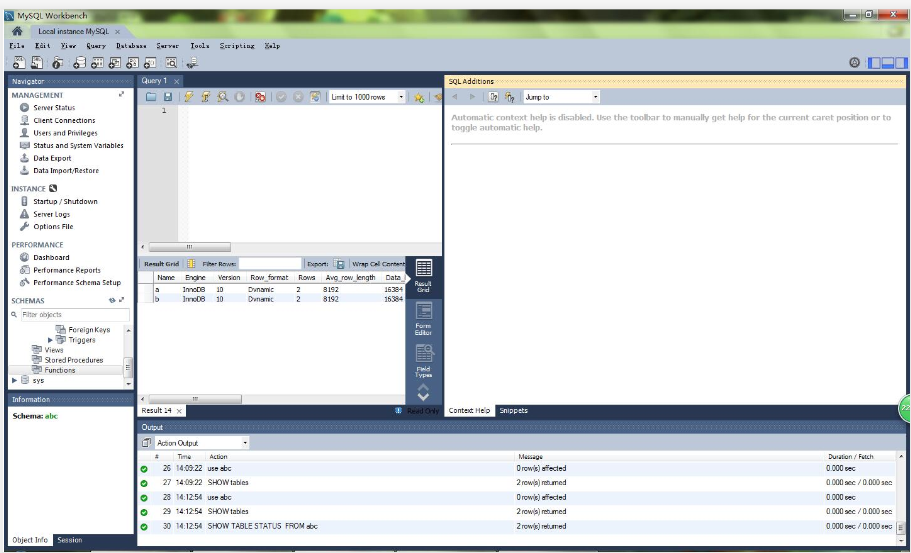Click the search table data icon
The width and height of the screenshot is (911, 553).
tap(171, 62)
